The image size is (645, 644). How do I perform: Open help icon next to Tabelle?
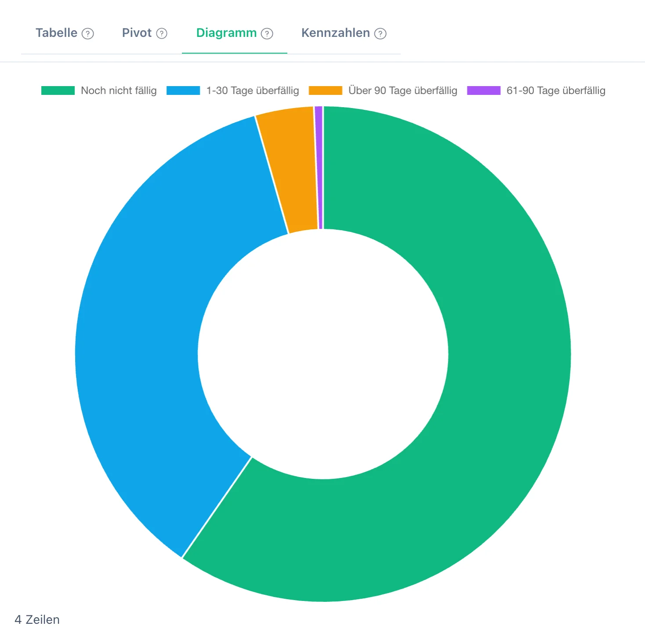88,33
